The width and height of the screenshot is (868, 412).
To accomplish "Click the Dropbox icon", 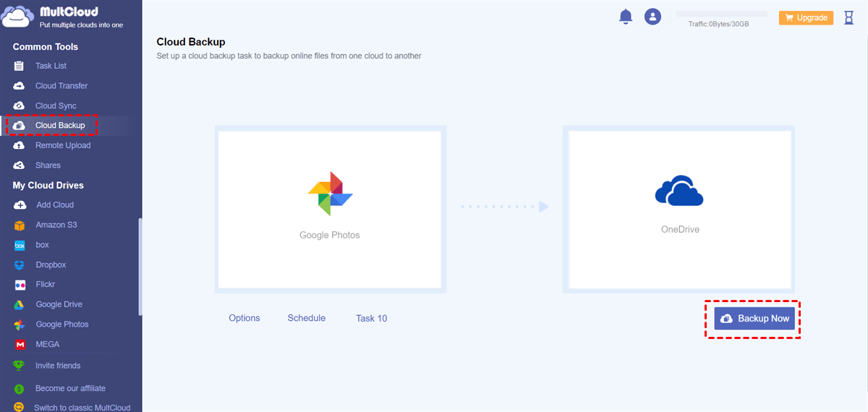I will pyautogui.click(x=20, y=265).
